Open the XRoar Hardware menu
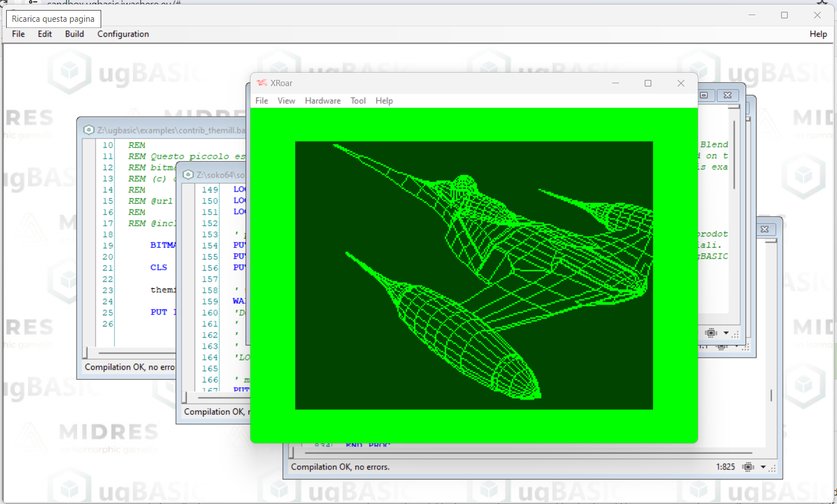The image size is (837, 504). 323,101
